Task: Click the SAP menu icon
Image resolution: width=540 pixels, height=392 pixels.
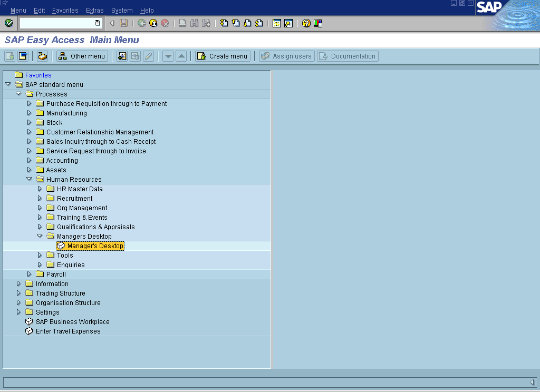Action: pyautogui.click(x=23, y=56)
